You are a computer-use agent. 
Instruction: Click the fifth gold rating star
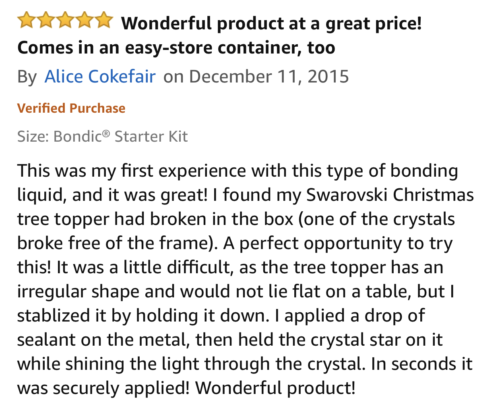coord(104,20)
